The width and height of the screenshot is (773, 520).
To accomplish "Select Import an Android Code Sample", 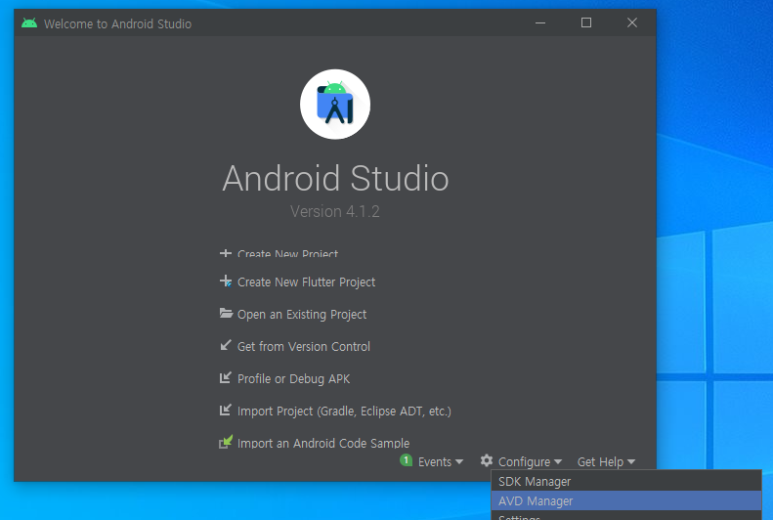I will click(x=323, y=443).
